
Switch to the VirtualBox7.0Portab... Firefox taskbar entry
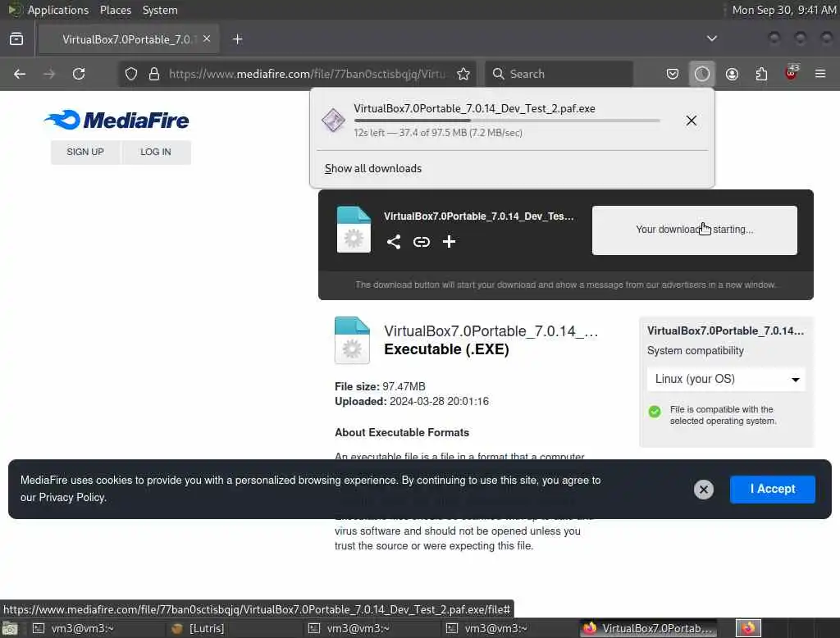click(x=650, y=628)
